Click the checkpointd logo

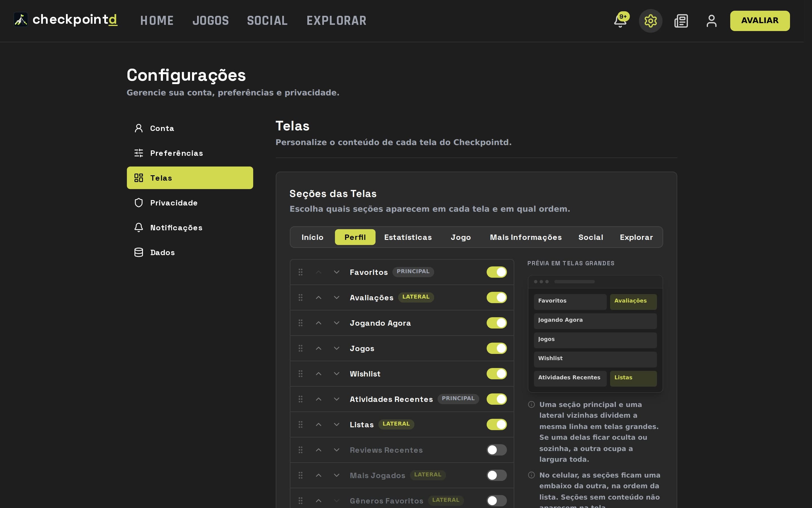pos(66,19)
